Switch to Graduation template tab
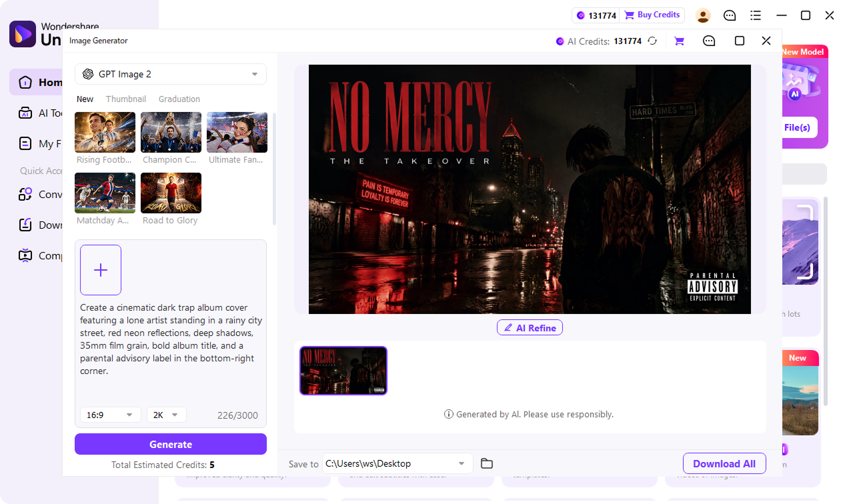Screen dimensions: 845x504 point(179,99)
